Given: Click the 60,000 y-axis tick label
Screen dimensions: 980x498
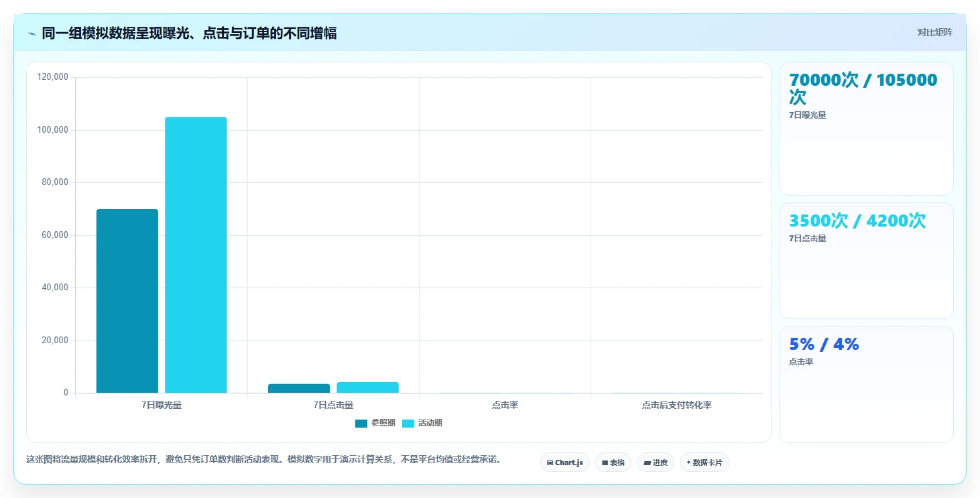Looking at the screenshot, I should [x=55, y=235].
